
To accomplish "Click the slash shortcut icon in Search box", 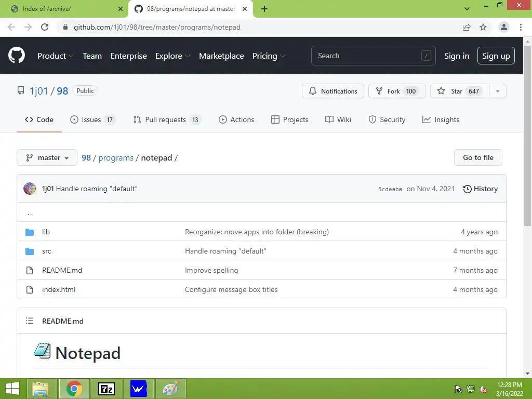I will [x=426, y=56].
